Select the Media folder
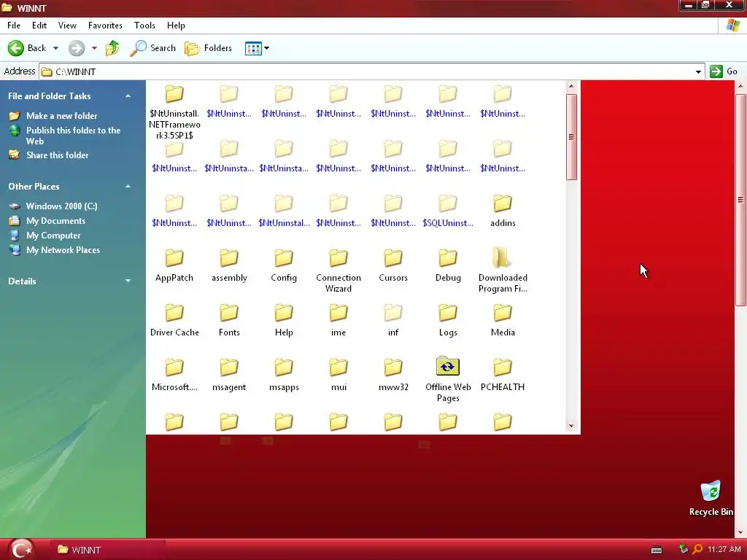 (x=503, y=319)
